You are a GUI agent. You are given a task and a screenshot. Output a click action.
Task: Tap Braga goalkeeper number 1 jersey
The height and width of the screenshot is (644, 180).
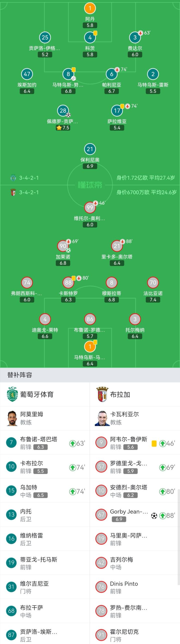click(x=90, y=347)
